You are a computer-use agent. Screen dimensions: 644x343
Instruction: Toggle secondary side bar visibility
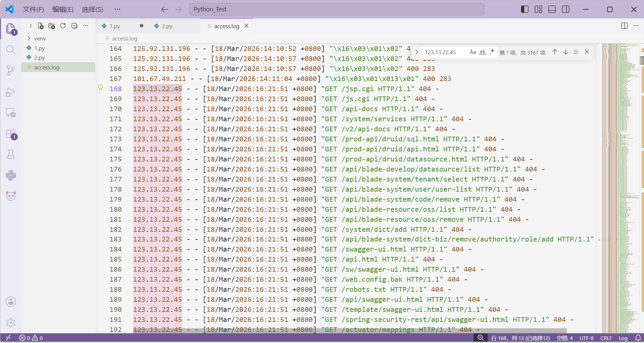coord(566,9)
